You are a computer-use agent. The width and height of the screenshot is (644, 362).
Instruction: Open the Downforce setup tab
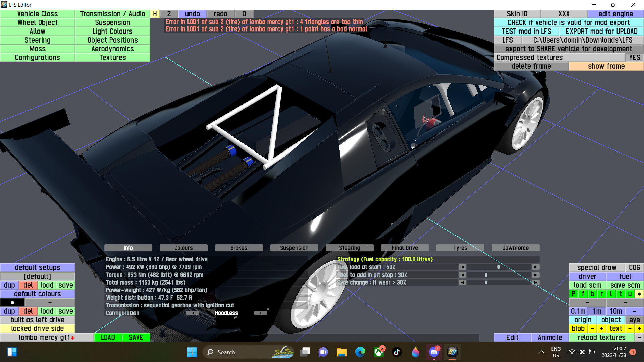pos(515,248)
